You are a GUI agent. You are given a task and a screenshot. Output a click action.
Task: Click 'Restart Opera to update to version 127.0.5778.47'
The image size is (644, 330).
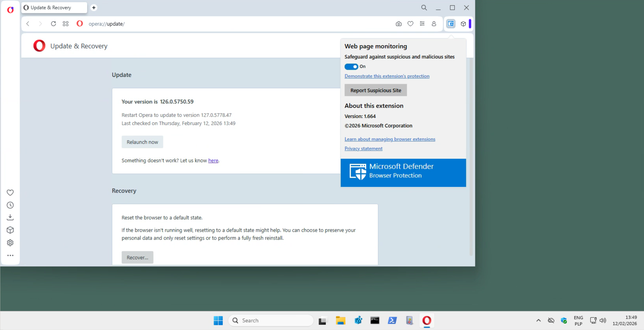click(x=177, y=115)
